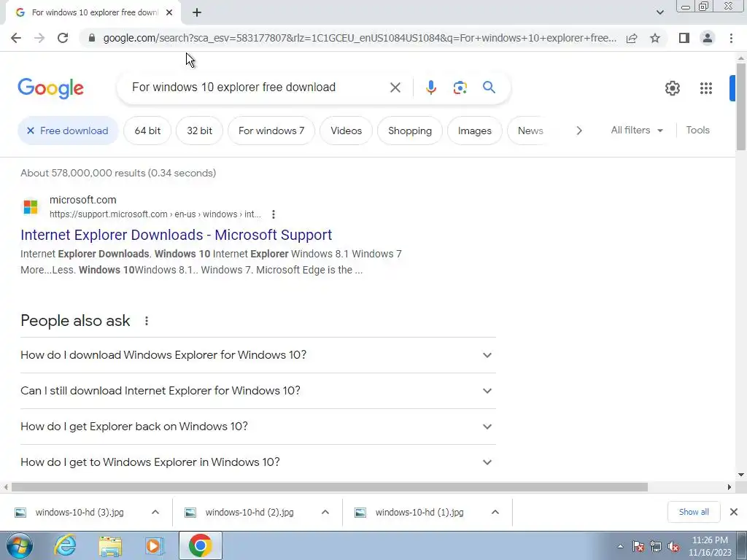Go back to the previous page
Screen dimensions: 747x560
pyautogui.click(x=16, y=38)
